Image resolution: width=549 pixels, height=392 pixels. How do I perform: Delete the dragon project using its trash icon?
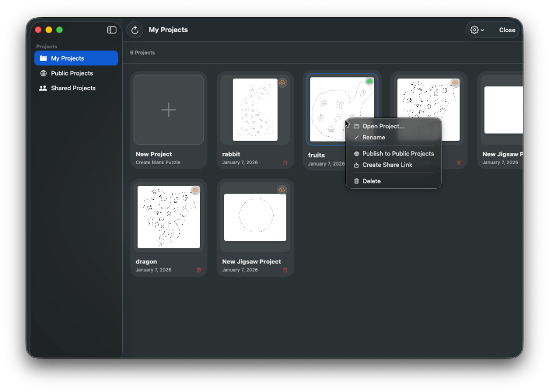[x=199, y=270]
